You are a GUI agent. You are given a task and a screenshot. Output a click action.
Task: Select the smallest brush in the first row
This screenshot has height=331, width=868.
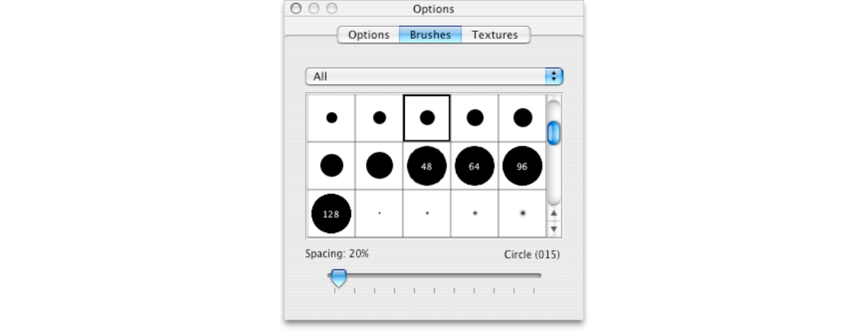[x=331, y=118]
